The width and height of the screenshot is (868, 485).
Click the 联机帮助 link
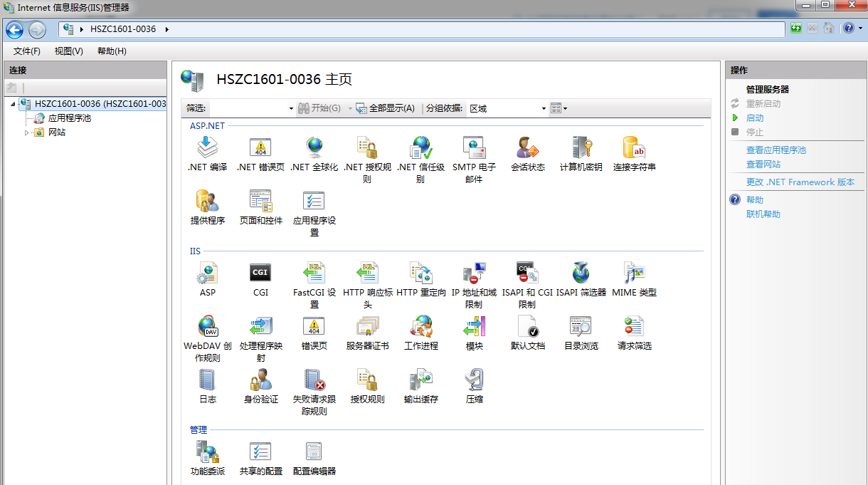coord(763,214)
